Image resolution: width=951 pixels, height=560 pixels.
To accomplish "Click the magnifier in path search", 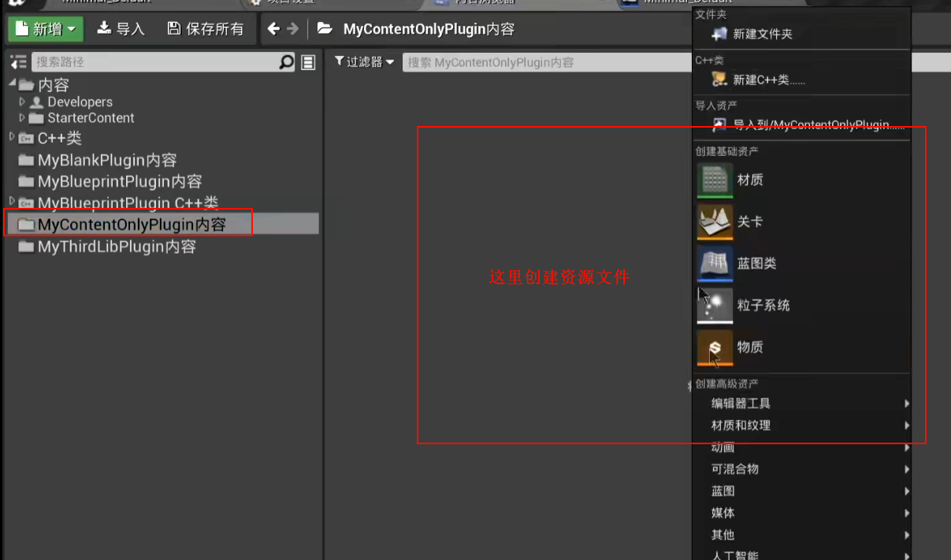I will click(287, 62).
